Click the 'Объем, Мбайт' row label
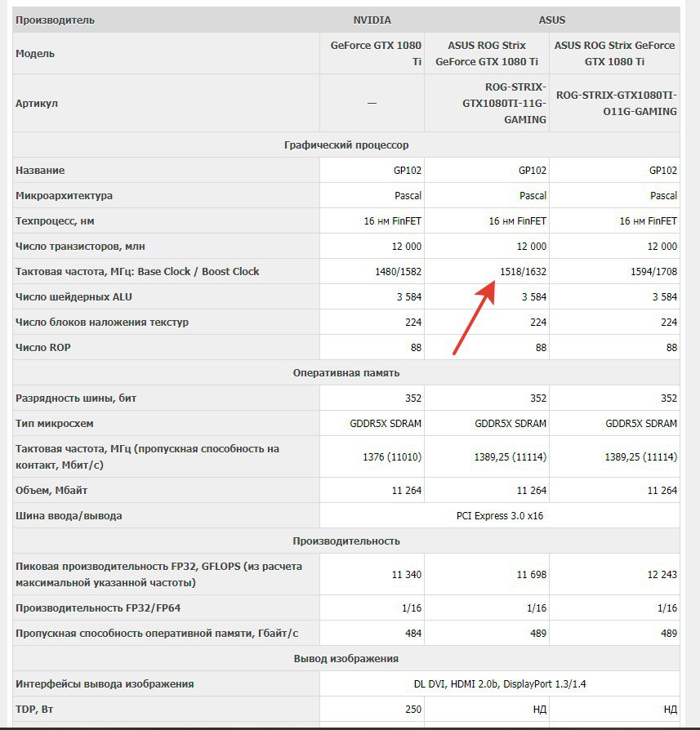Image resolution: width=700 pixels, height=730 pixels. (x=51, y=490)
